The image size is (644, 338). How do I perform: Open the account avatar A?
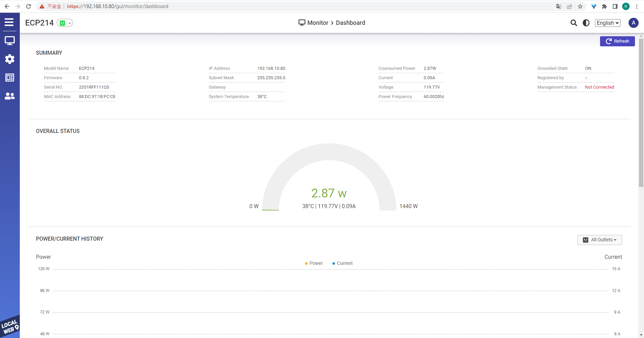click(633, 23)
